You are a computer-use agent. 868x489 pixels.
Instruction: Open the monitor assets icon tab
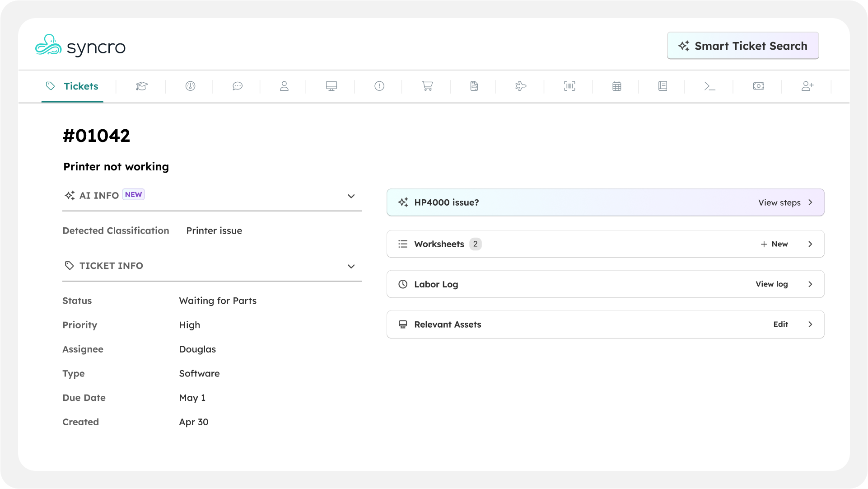[x=331, y=86]
